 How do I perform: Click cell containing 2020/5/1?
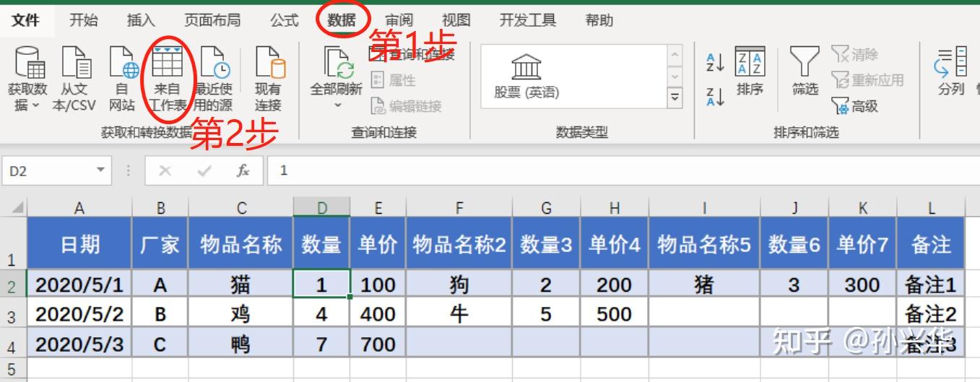point(79,285)
